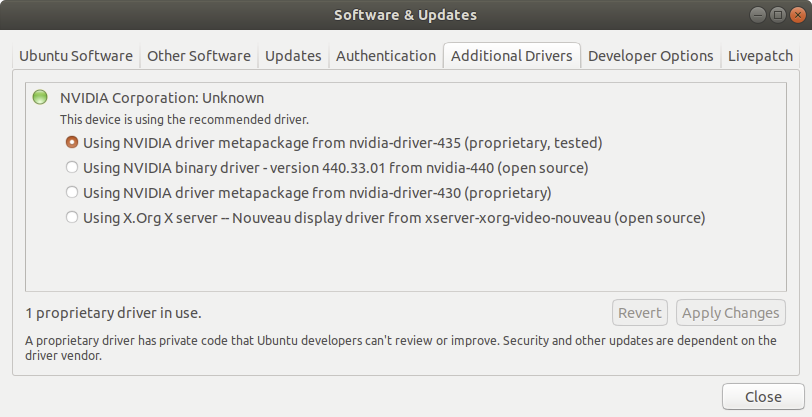812x417 pixels.
Task: Click the proprietary driver explanation paragraph
Action: (x=401, y=348)
